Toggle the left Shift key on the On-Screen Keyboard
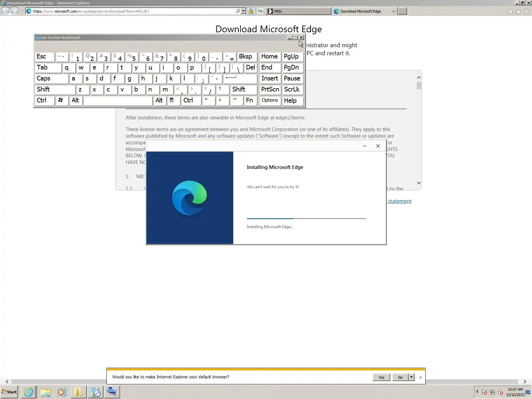 tap(56, 90)
